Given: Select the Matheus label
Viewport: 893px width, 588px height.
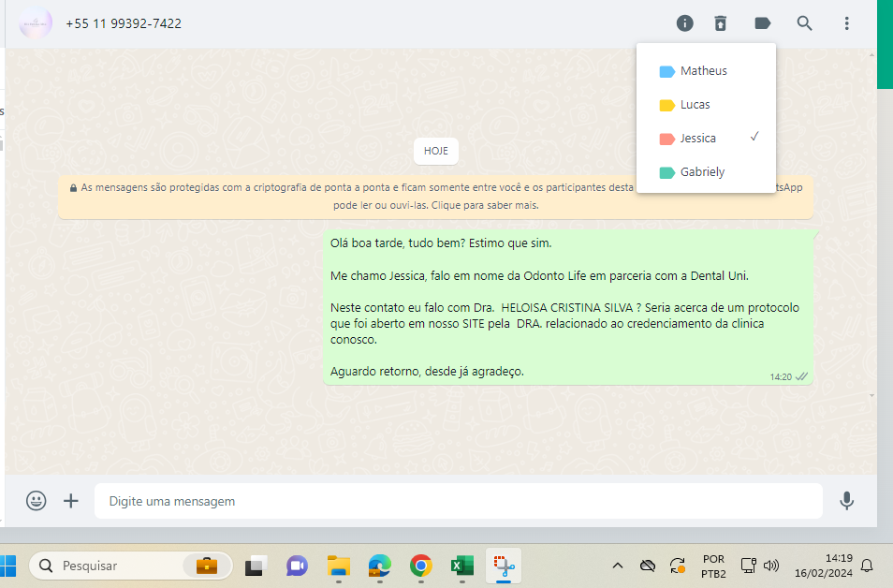Looking at the screenshot, I should tap(706, 71).
